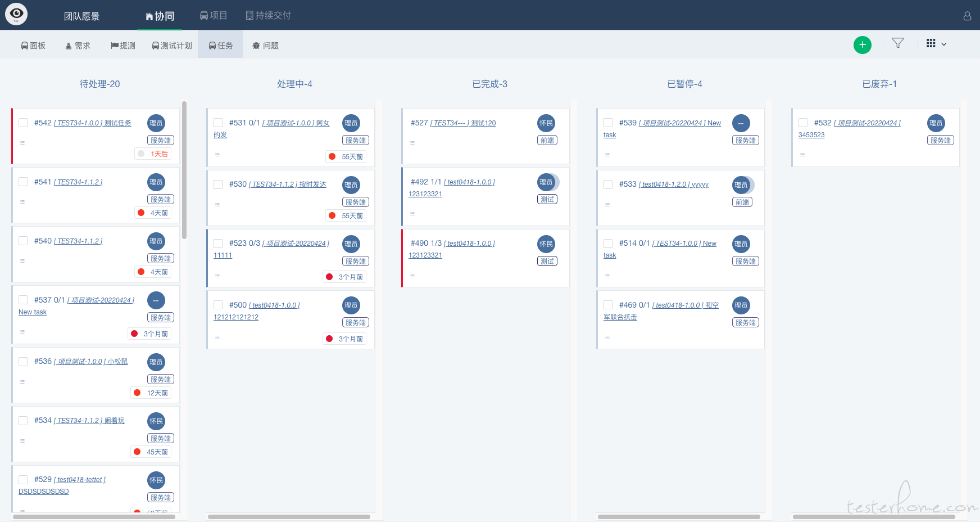Switch to the 协同 tab
Image resolution: width=980 pixels, height=527 pixels.
160,16
